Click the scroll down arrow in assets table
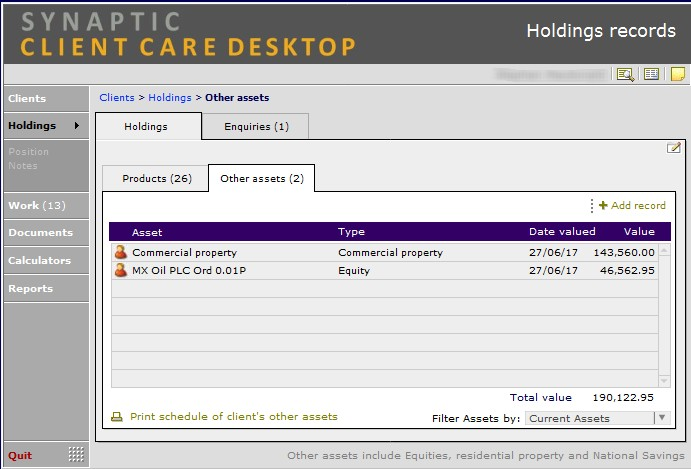Image resolution: width=691 pixels, height=469 pixels. coord(664,380)
